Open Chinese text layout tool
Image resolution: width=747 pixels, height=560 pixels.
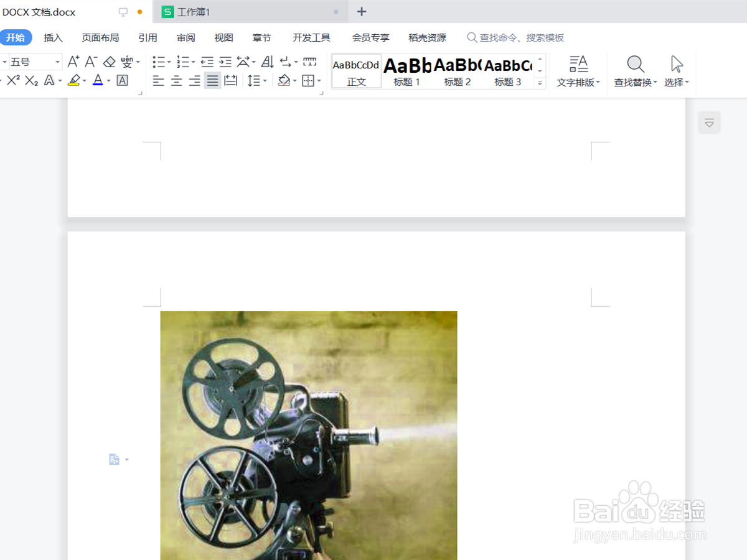pyautogui.click(x=243, y=62)
